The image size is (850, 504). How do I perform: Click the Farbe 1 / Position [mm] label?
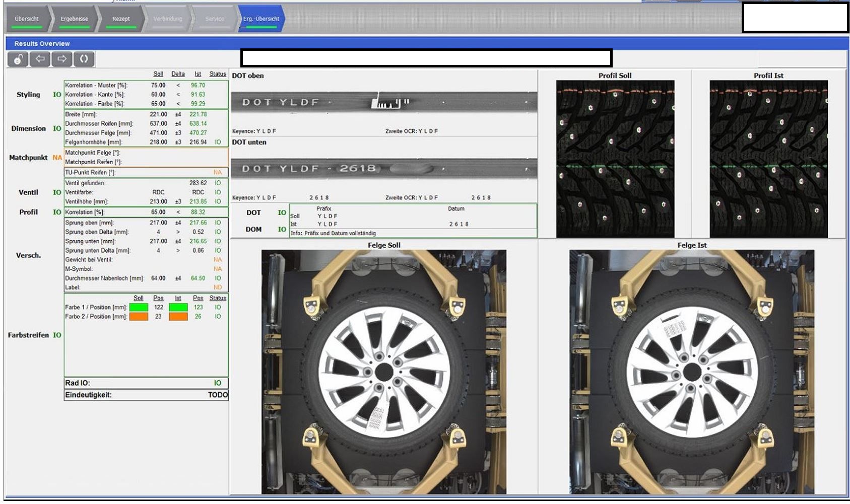coord(96,308)
